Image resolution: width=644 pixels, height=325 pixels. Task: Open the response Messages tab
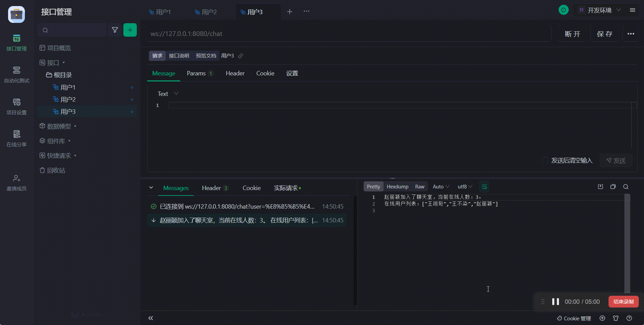click(176, 188)
